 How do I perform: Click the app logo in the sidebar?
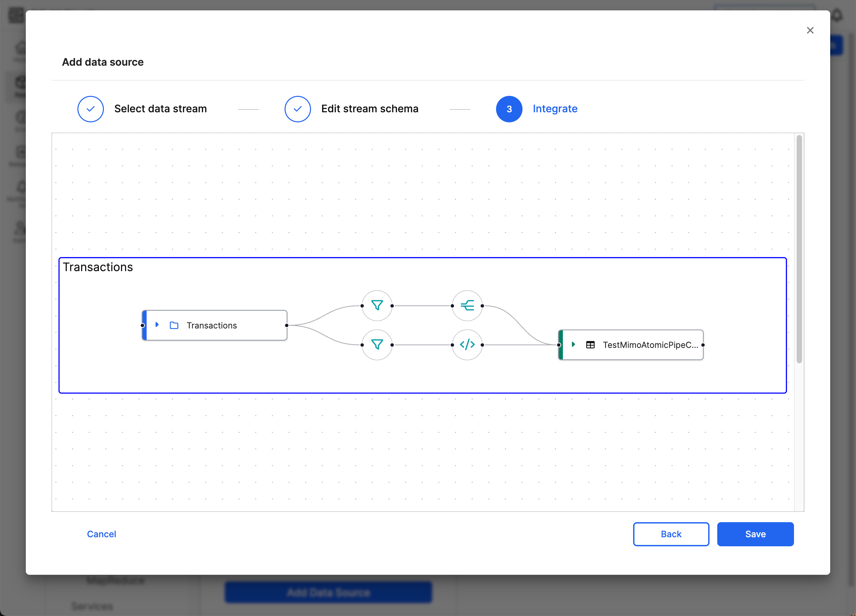point(16,15)
